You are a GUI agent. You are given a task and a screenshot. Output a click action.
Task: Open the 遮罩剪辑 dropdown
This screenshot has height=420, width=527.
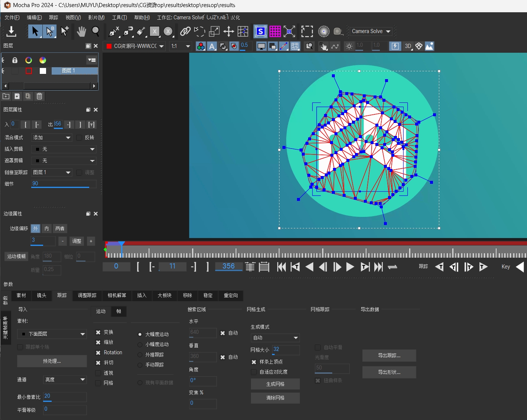(x=64, y=161)
